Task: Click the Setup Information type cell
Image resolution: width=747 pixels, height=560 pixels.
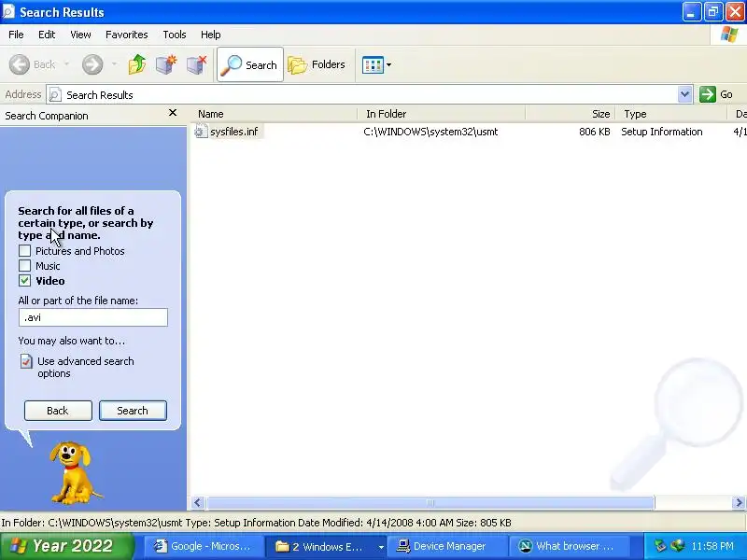Action: (662, 132)
